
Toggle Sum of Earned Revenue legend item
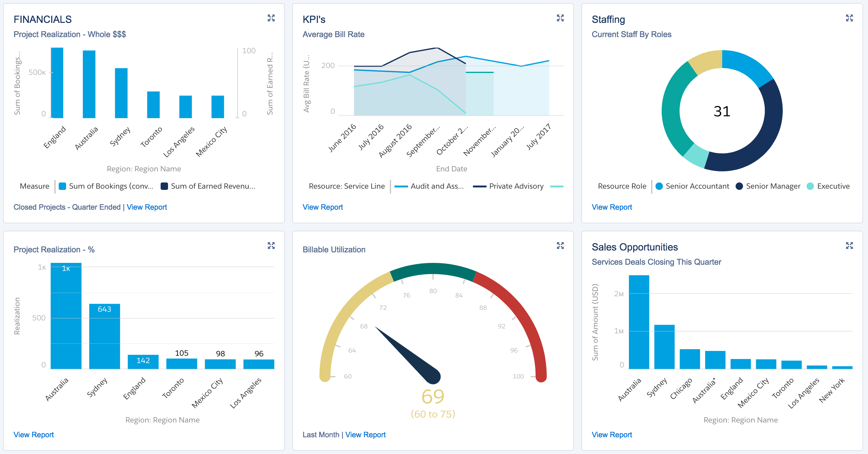pos(208,186)
